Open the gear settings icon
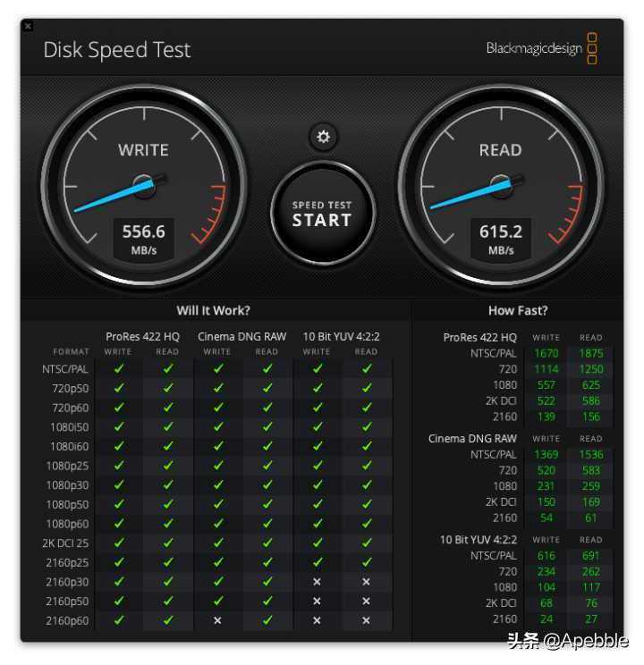Image resolution: width=644 pixels, height=665 pixels. tap(323, 137)
